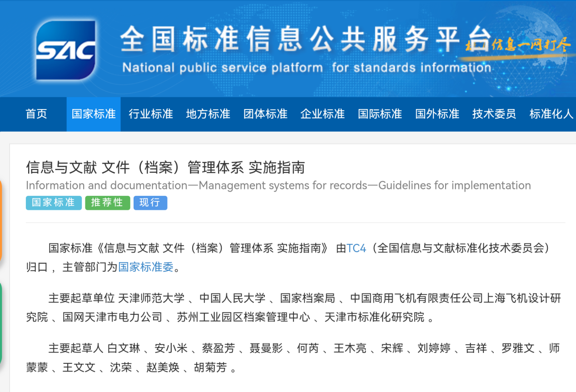
Task: Open the 首页 home menu item
Action: pyautogui.click(x=36, y=114)
